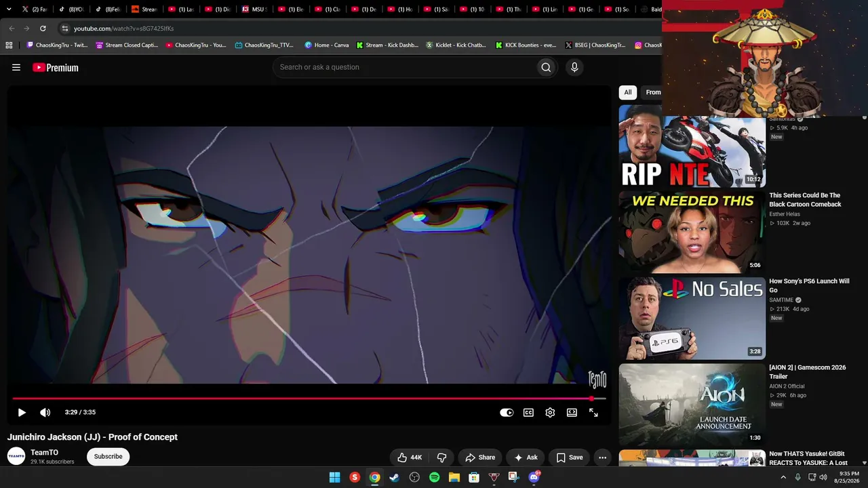
Task: Open the tab search dropdown arrow
Action: (9, 9)
